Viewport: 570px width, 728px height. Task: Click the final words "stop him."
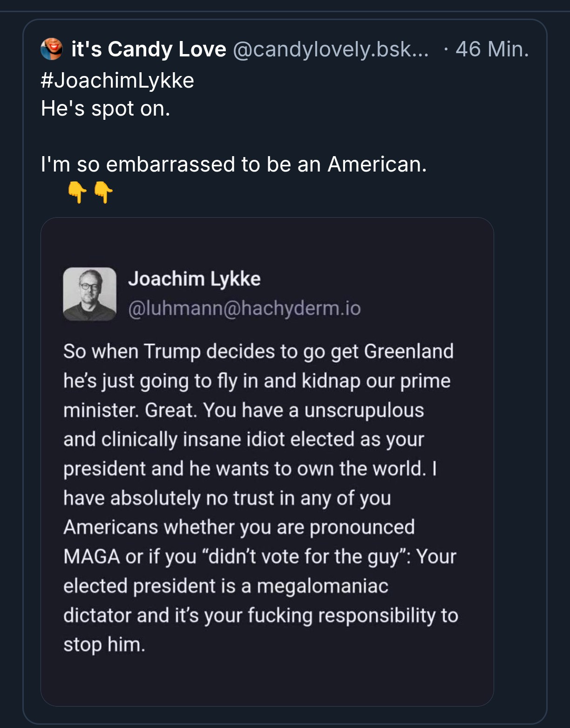point(104,645)
